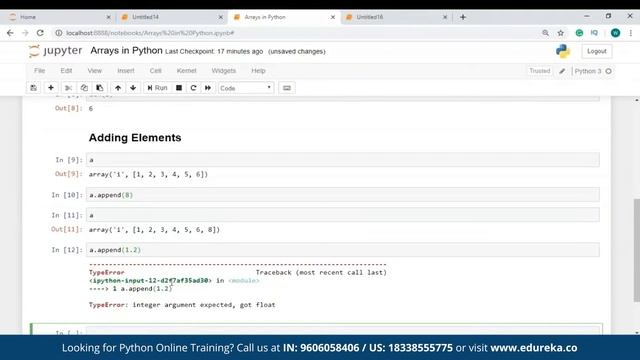This screenshot has height=360, width=640.
Task: Click the kernel idle circle indicator
Action: (x=609, y=71)
